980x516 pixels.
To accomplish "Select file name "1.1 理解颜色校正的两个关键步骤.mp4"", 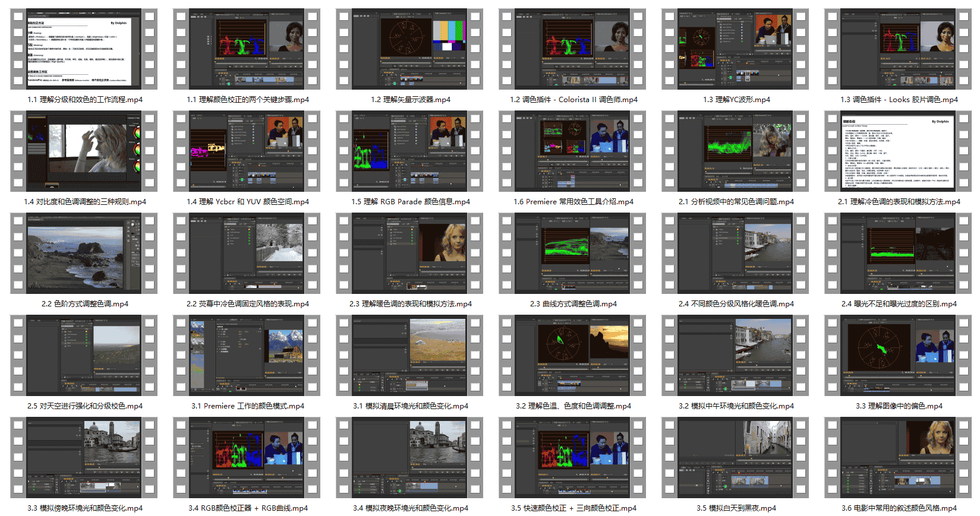I will [248, 100].
